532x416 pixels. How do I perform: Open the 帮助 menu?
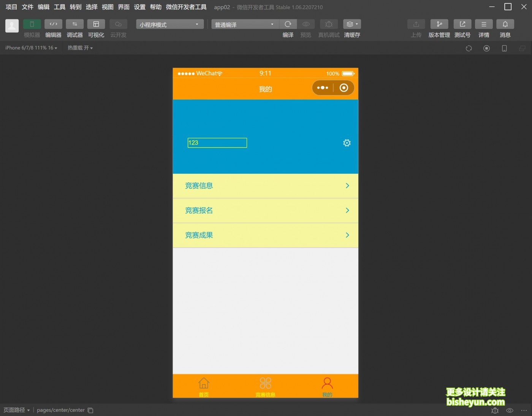coord(155,7)
